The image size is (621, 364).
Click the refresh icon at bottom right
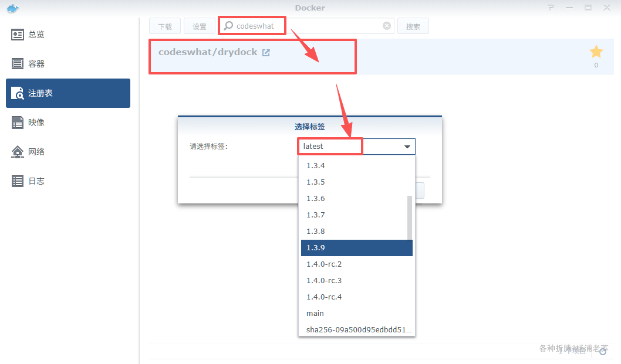click(x=603, y=350)
